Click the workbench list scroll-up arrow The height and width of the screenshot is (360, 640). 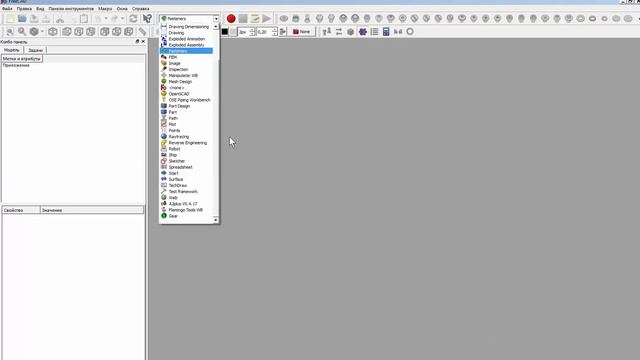pos(216,27)
